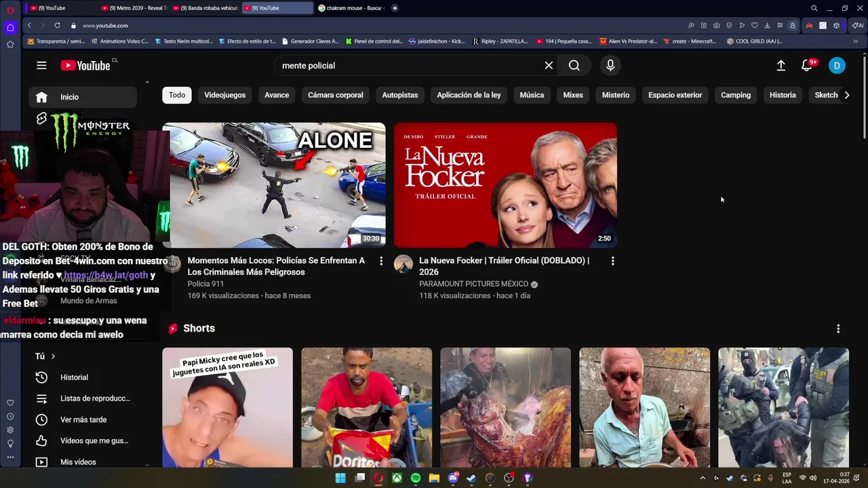Image resolution: width=868 pixels, height=488 pixels.
Task: Open the Opera easy setup sliders icon
Action: [x=780, y=26]
